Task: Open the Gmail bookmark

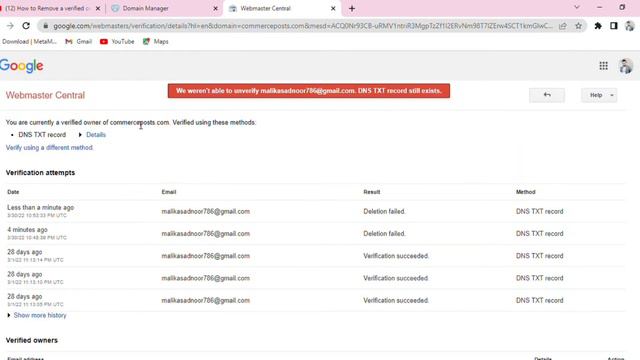Action: [78, 41]
